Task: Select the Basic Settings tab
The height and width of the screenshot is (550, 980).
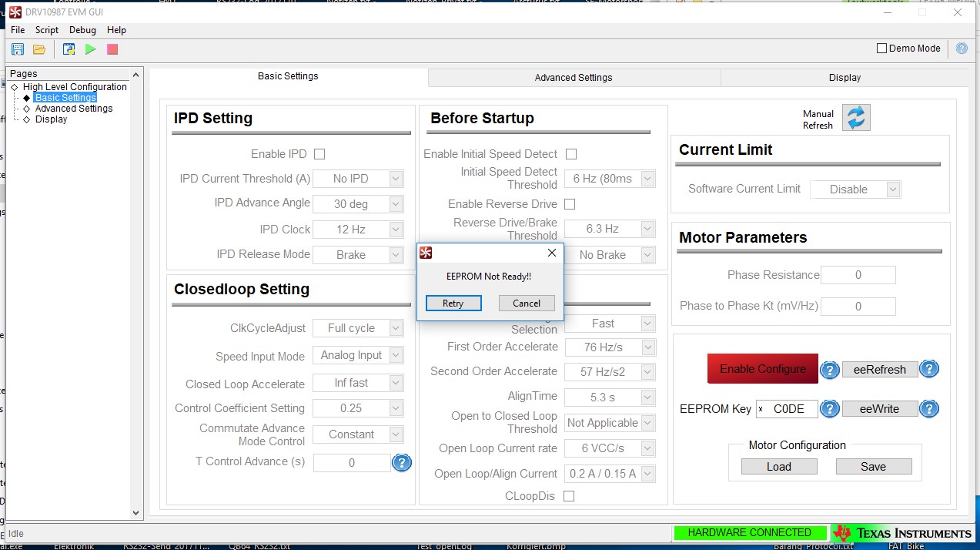Action: pos(288,77)
